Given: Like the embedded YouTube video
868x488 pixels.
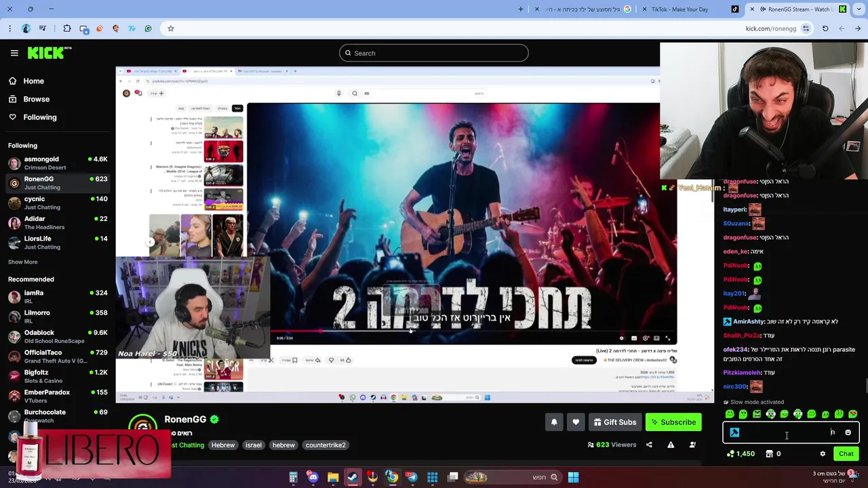Looking at the screenshot, I should click(x=346, y=360).
